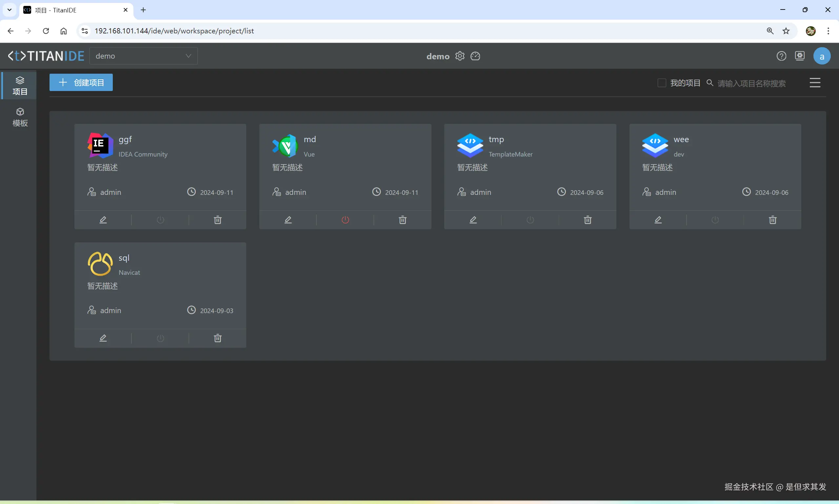This screenshot has height=504, width=839.
Task: Switch to 模板 sidebar tab
Action: (x=20, y=118)
